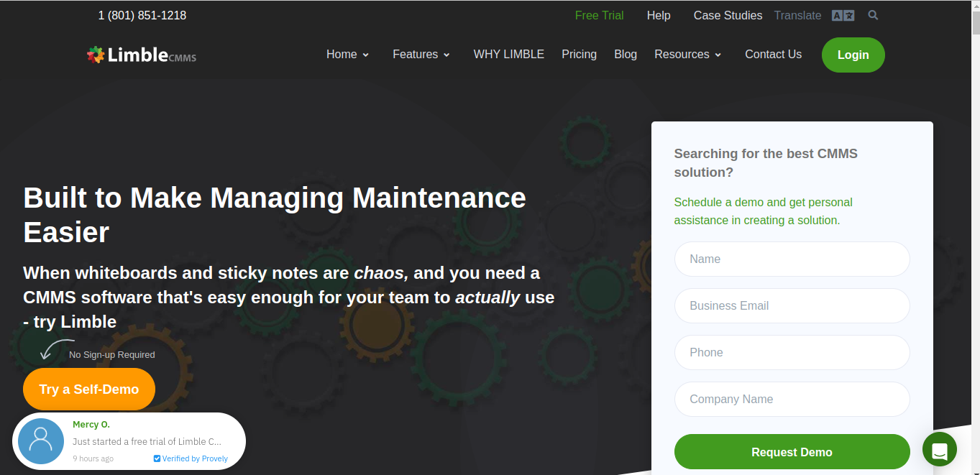
Task: Expand the Home dropdown menu
Action: coord(348,55)
